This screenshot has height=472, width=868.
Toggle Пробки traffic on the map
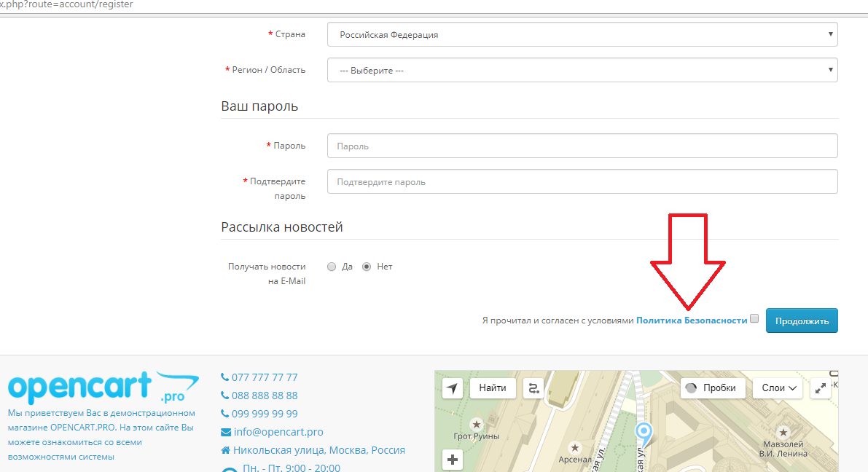pyautogui.click(x=713, y=388)
